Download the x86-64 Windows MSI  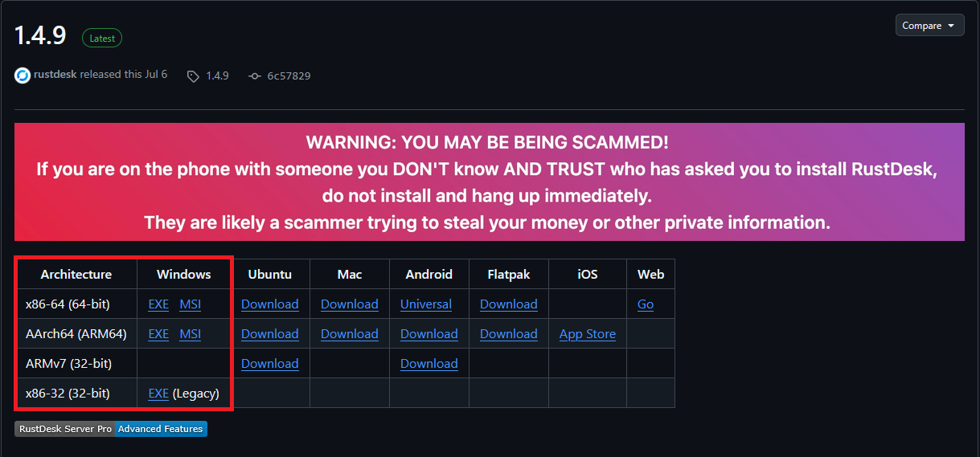190,304
